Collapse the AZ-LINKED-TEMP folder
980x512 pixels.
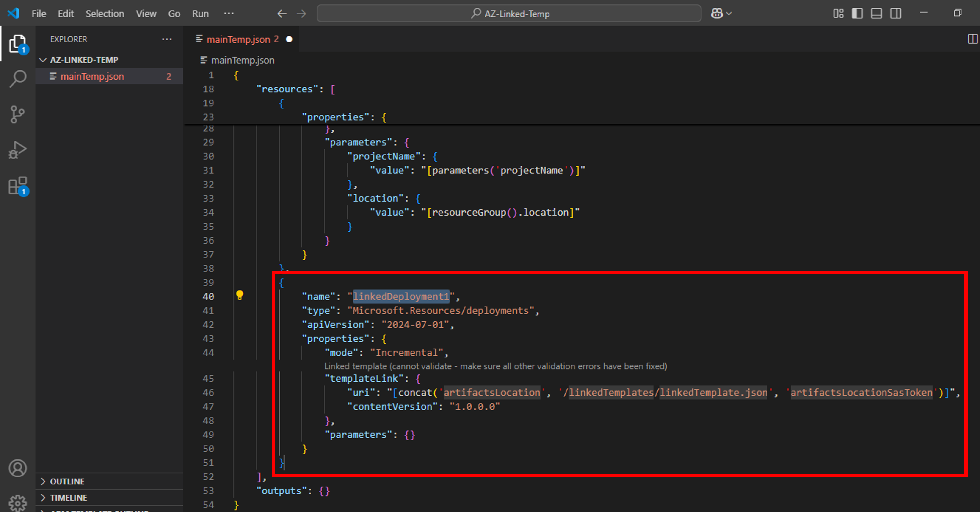pyautogui.click(x=43, y=59)
